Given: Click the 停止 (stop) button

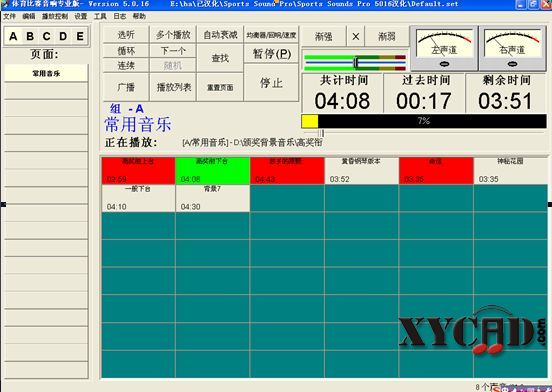Looking at the screenshot, I should click(271, 83).
